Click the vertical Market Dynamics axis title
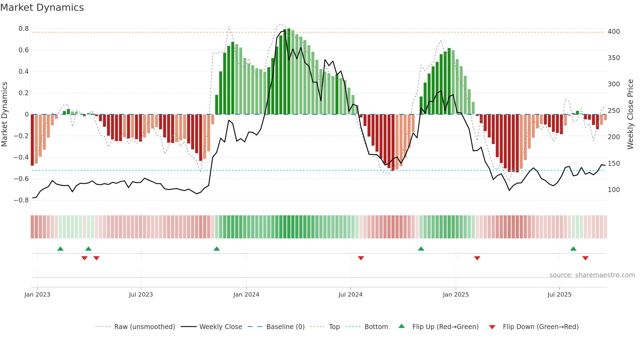 [4, 114]
